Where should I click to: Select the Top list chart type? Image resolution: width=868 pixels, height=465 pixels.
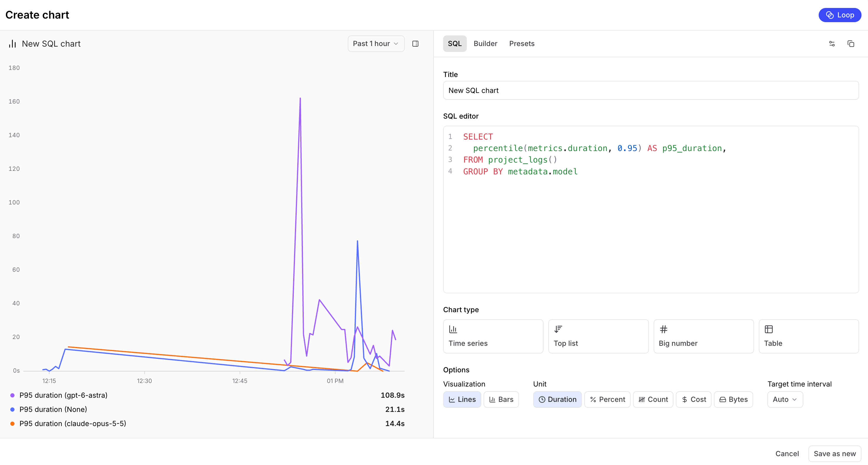598,336
